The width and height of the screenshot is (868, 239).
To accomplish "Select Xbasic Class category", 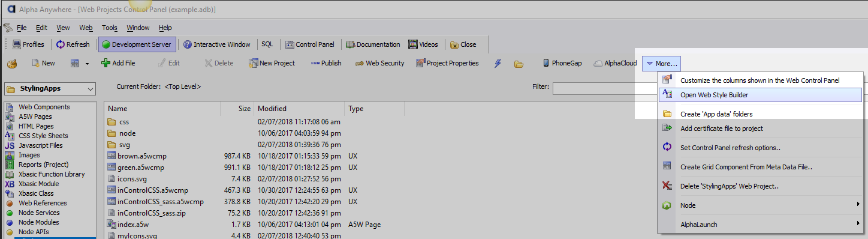I will (36, 193).
